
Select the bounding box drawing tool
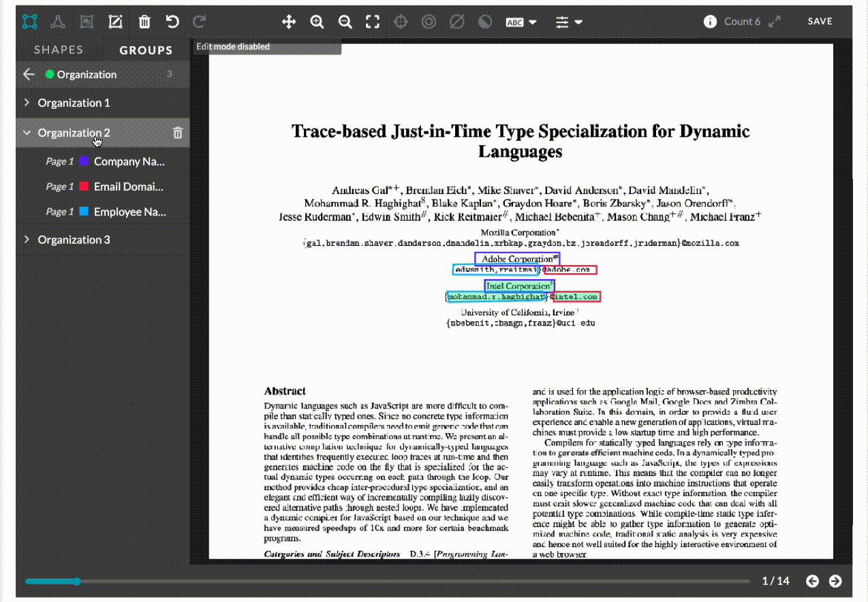(29, 22)
